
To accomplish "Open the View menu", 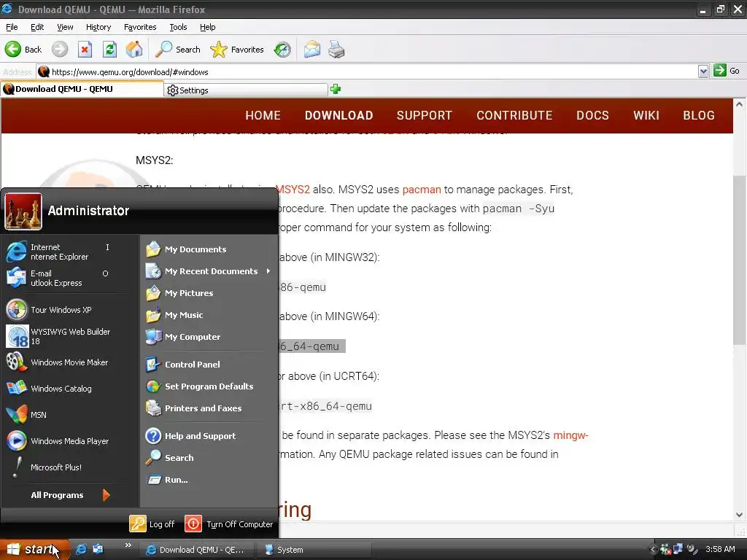I will (x=65, y=27).
